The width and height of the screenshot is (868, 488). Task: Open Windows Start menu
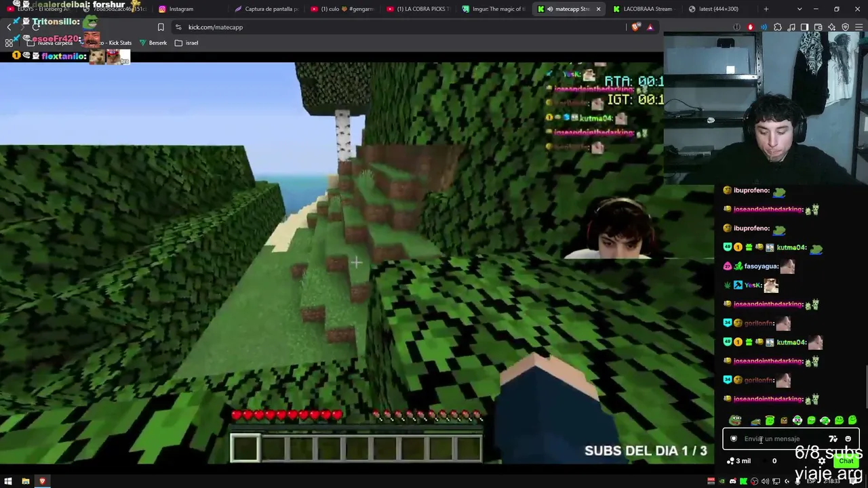click(8, 481)
